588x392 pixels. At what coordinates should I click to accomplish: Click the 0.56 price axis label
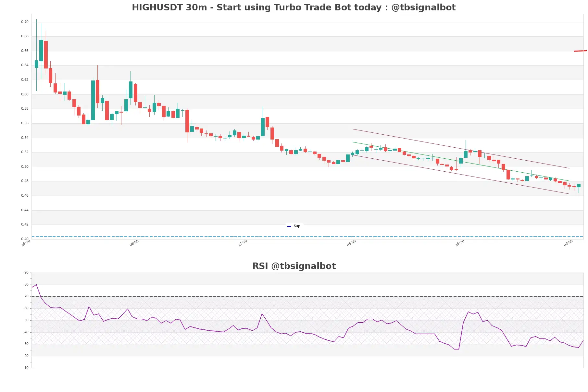[x=25, y=123]
